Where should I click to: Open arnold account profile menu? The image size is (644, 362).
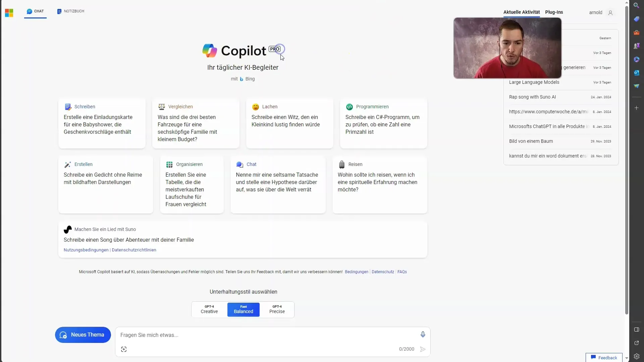610,12
